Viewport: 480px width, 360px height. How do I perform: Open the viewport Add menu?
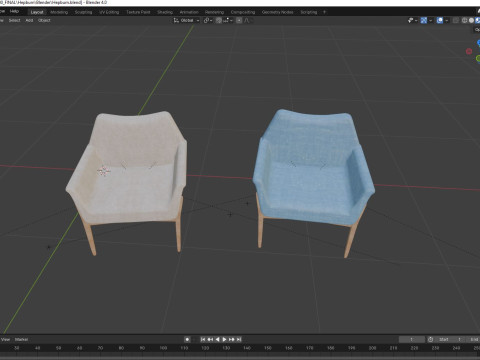tap(29, 20)
